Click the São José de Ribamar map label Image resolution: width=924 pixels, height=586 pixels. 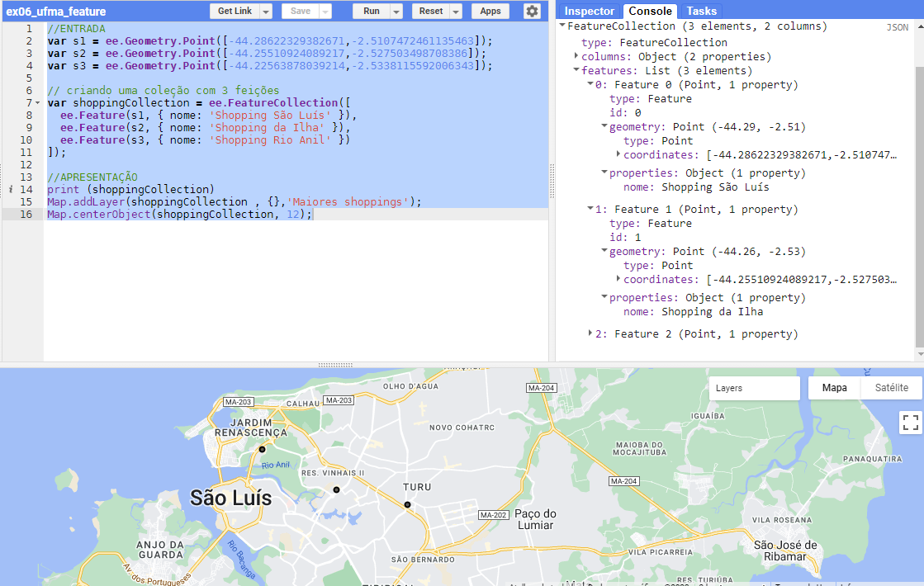[x=785, y=551]
